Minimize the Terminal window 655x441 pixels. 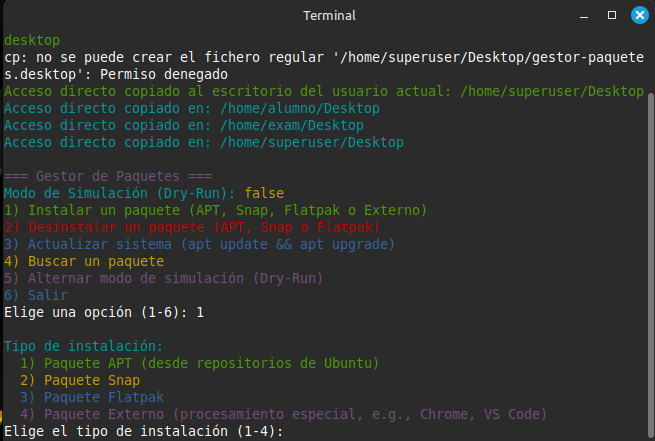click(584, 16)
